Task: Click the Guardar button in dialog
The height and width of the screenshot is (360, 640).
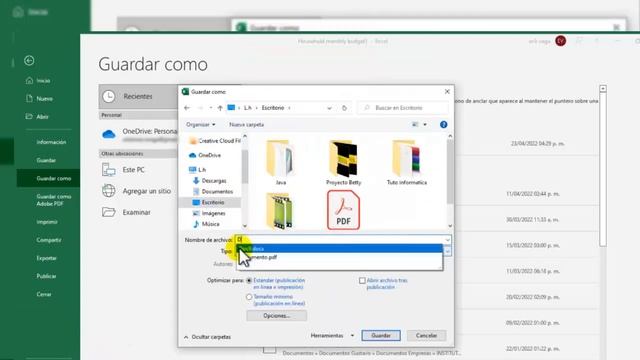Action: 381,336
